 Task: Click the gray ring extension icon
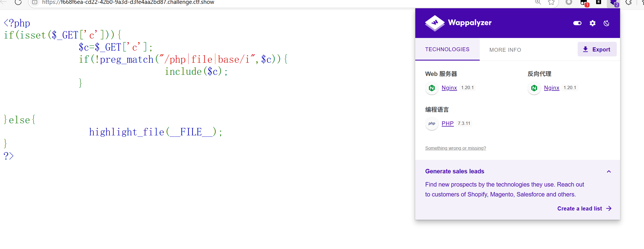pos(569,2)
